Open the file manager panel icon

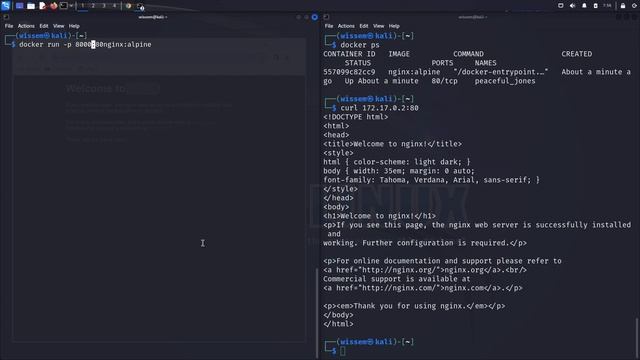31,6
